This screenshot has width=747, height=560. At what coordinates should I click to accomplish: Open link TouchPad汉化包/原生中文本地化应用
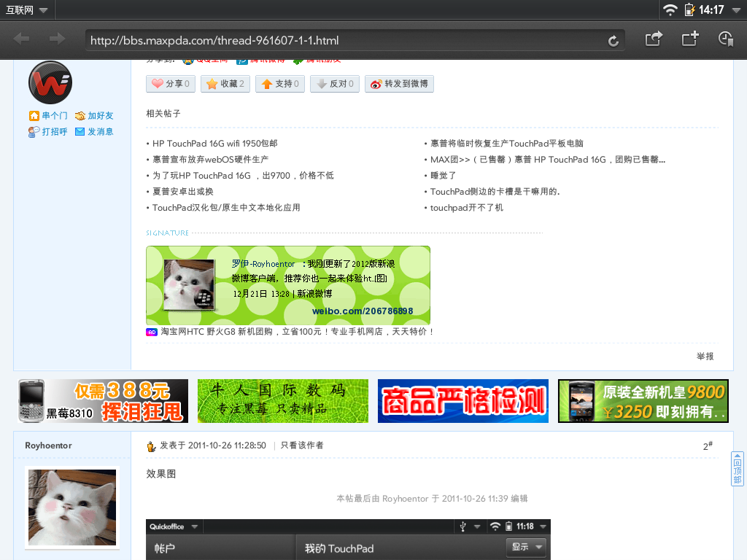pos(226,208)
